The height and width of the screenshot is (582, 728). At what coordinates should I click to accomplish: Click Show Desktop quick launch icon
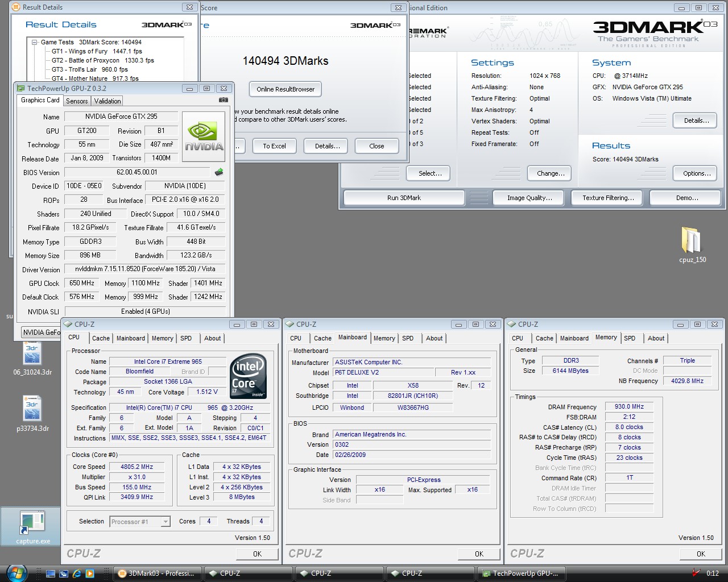pos(51,573)
